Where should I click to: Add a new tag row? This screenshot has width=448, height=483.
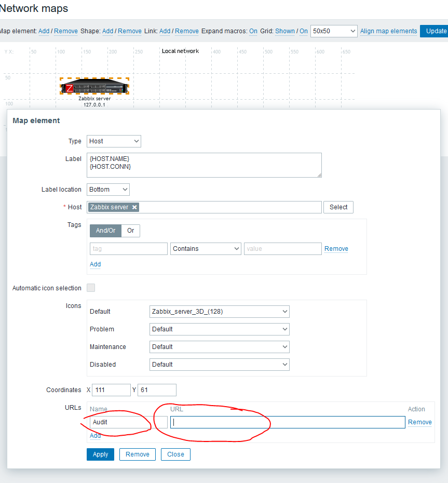click(x=95, y=264)
